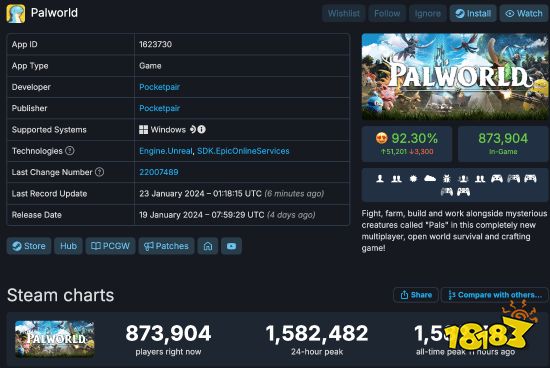Click the Palworld thumbnail in Steam charts

[x=55, y=339]
